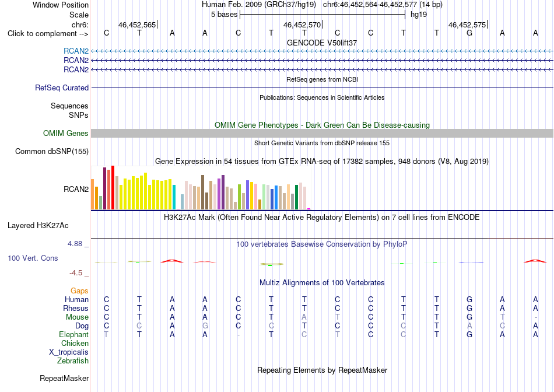Image resolution: width=554 pixels, height=392 pixels.
Task: Click the "5 bases" scale bar label
Action: 225,15
